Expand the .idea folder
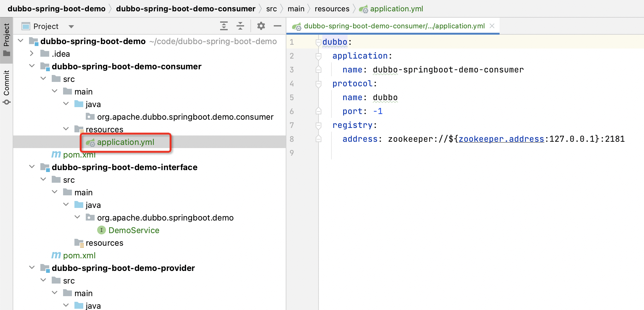Viewport: 644px width, 310px height. (x=32, y=54)
